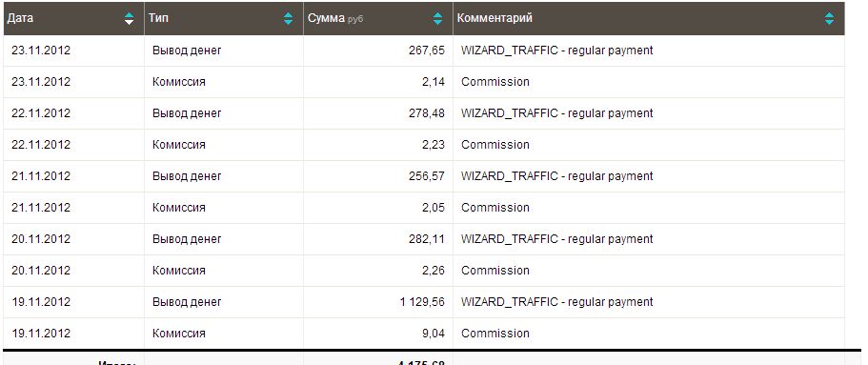This screenshot has width=868, height=365.
Task: Click the 21.11.2012 Commission comment
Action: point(495,208)
